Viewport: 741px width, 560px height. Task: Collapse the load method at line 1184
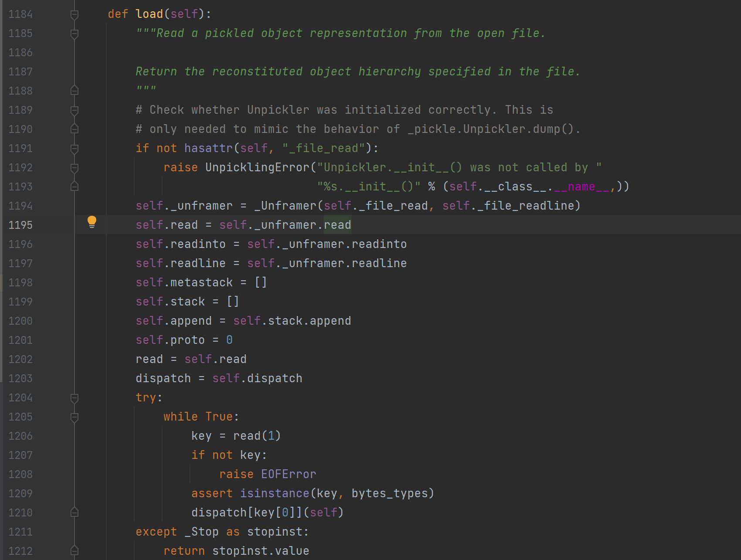point(74,15)
